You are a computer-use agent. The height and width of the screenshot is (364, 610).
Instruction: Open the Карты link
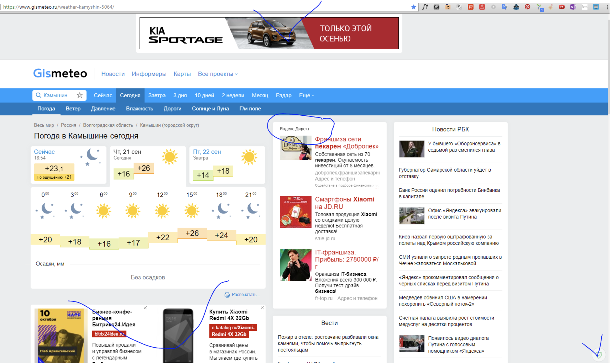(182, 74)
